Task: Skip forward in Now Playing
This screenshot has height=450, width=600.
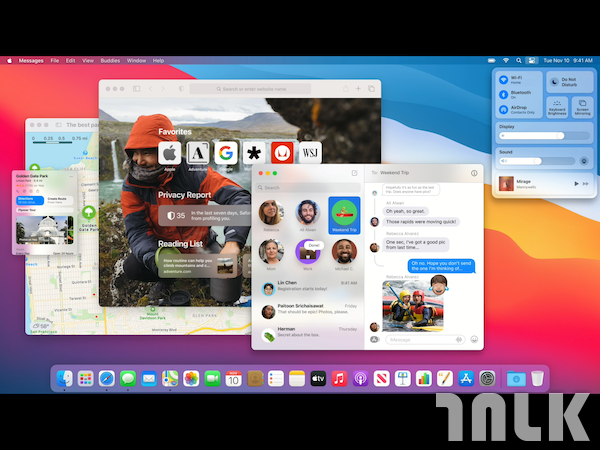Action: click(585, 184)
